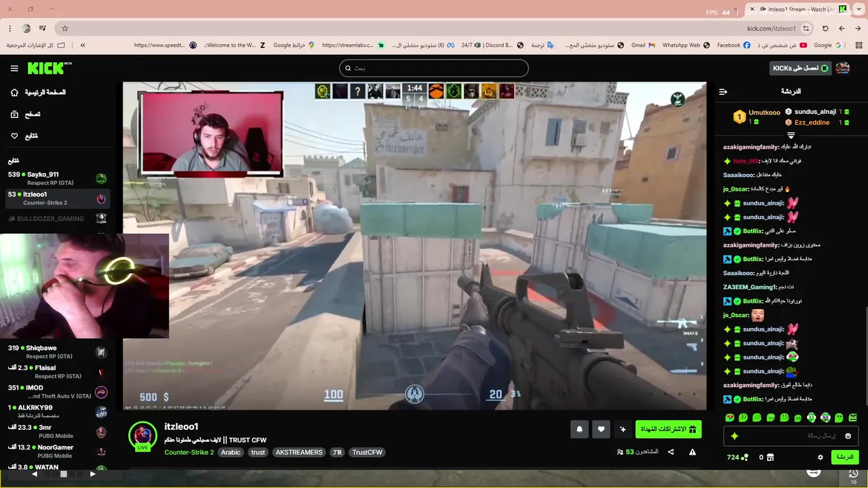Reload the page in browser
Viewport: 868px width, 488px height.
tap(825, 28)
